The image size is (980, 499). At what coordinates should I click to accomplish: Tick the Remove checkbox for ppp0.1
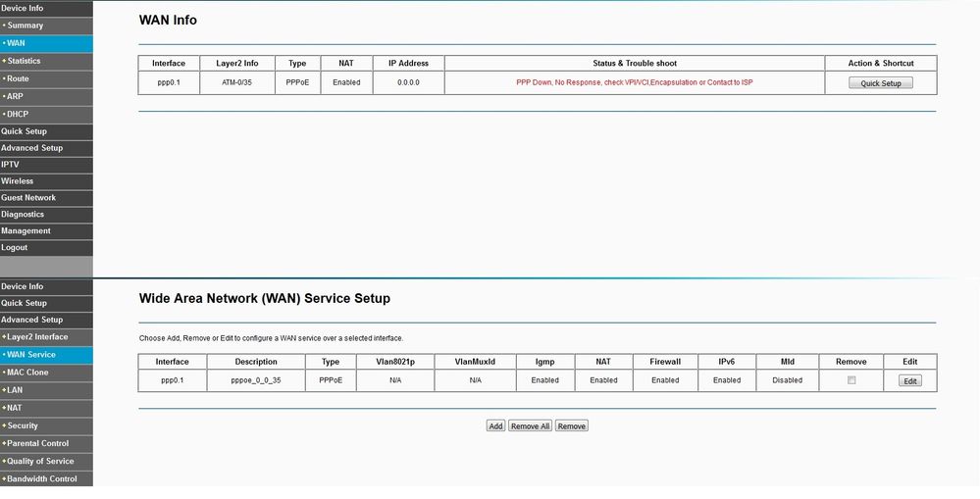click(x=851, y=380)
